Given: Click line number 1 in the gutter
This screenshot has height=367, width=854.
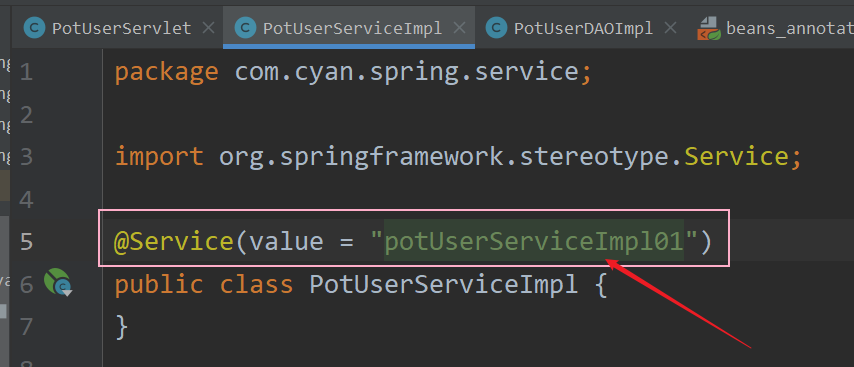Looking at the screenshot, I should [27, 72].
